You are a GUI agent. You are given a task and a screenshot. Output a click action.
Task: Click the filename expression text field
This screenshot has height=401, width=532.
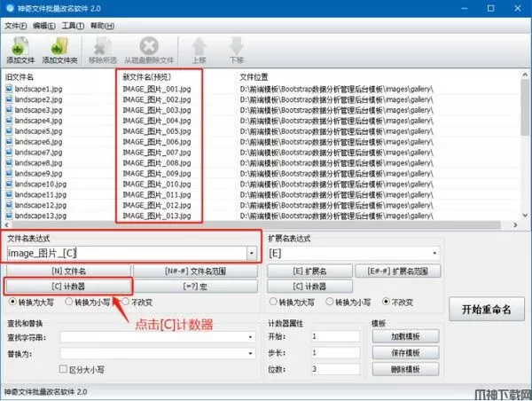(127, 253)
